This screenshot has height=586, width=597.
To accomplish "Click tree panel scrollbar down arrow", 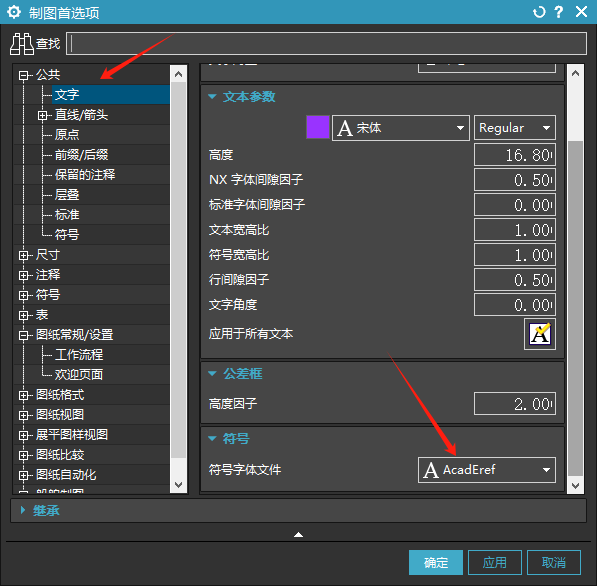I will (x=179, y=485).
